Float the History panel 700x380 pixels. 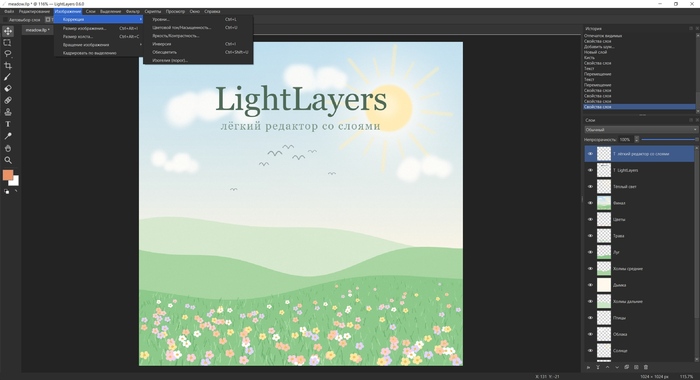691,28
